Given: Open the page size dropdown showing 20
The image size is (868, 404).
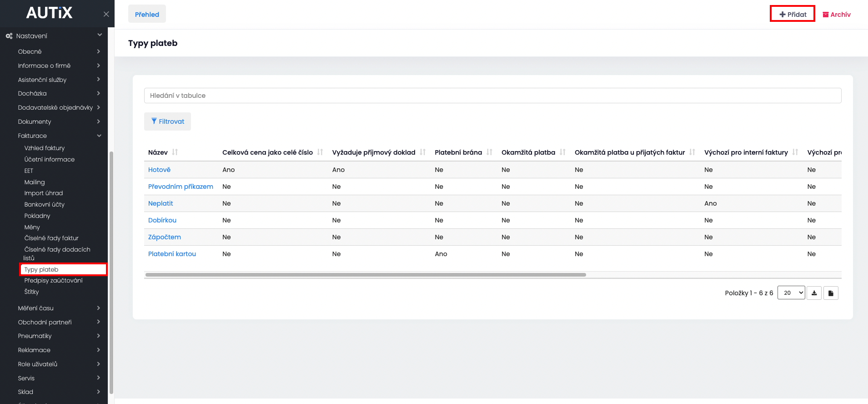Looking at the screenshot, I should pos(791,293).
